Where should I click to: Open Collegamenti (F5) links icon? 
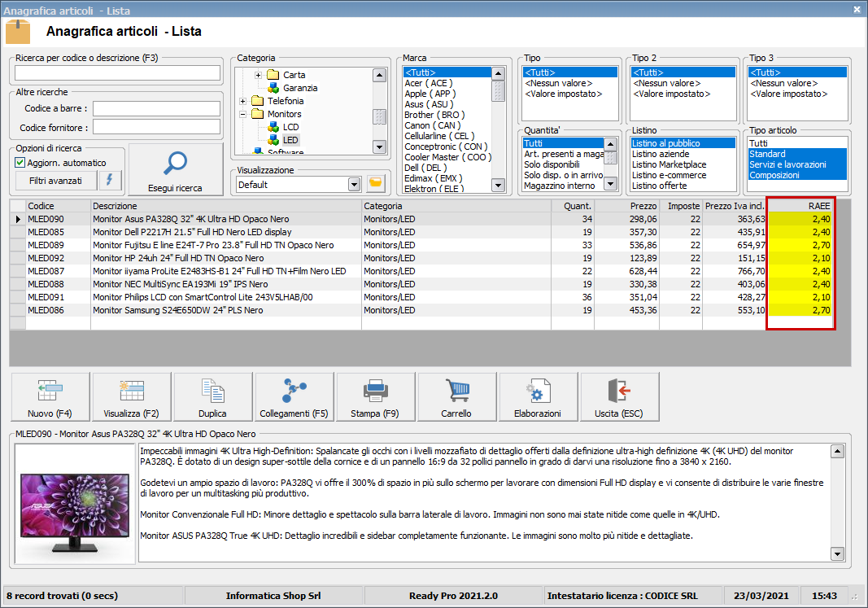[x=294, y=391]
